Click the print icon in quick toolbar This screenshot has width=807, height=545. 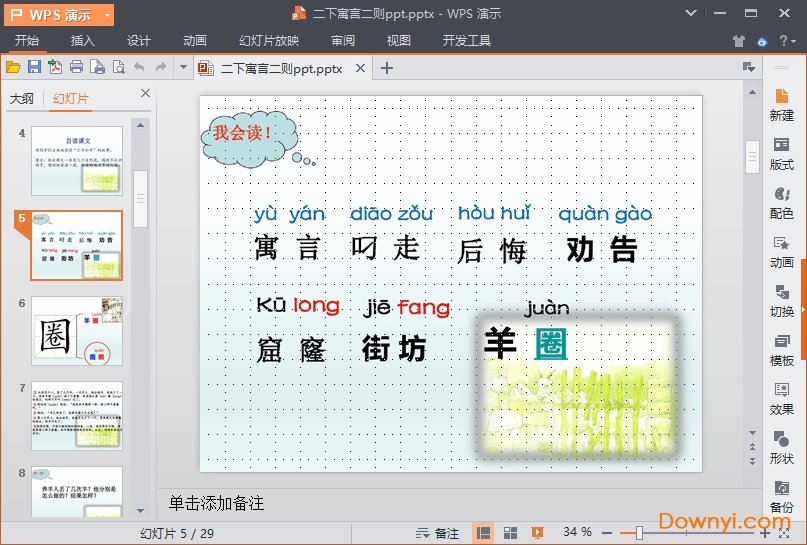[x=76, y=67]
